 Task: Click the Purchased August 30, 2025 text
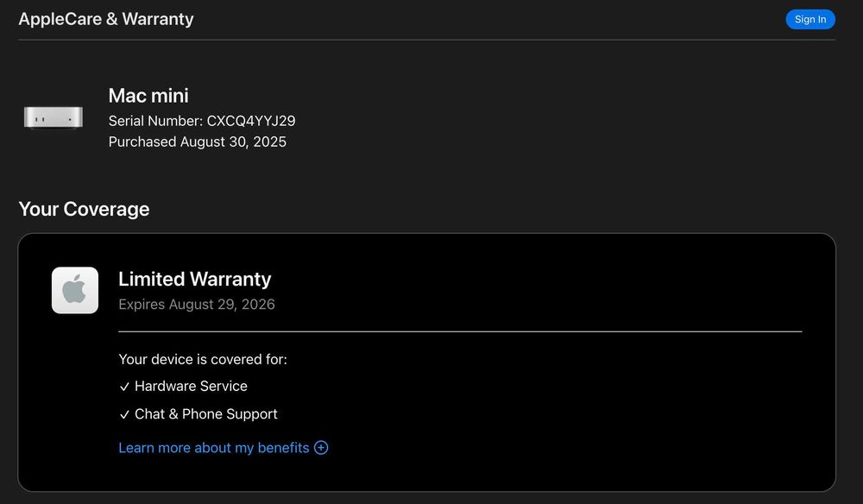(197, 142)
